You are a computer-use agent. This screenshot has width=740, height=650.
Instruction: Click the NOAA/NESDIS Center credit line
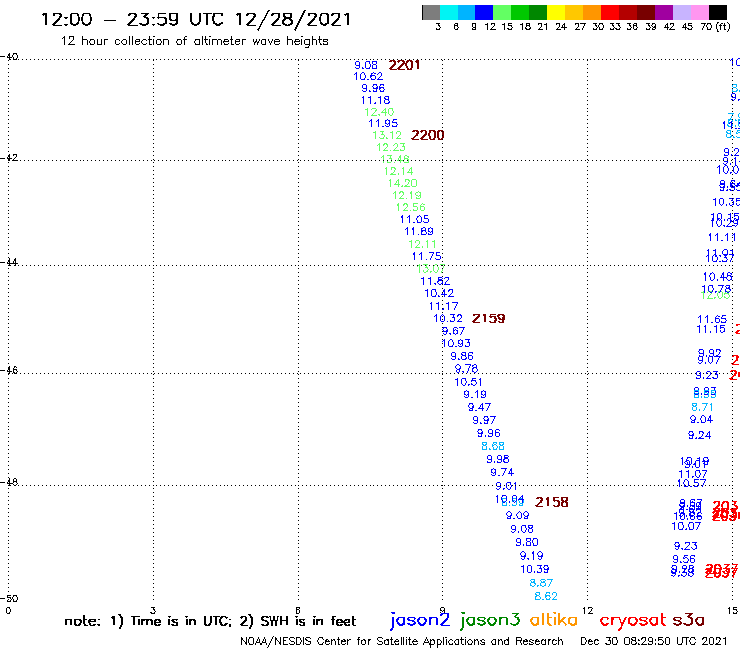[402, 642]
